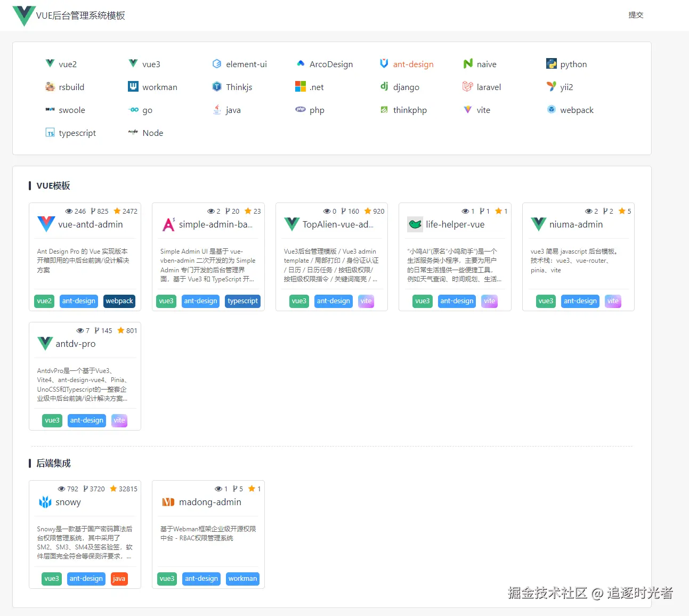The image size is (689, 616).
Task: Click the go gopher icon
Action: (133, 109)
